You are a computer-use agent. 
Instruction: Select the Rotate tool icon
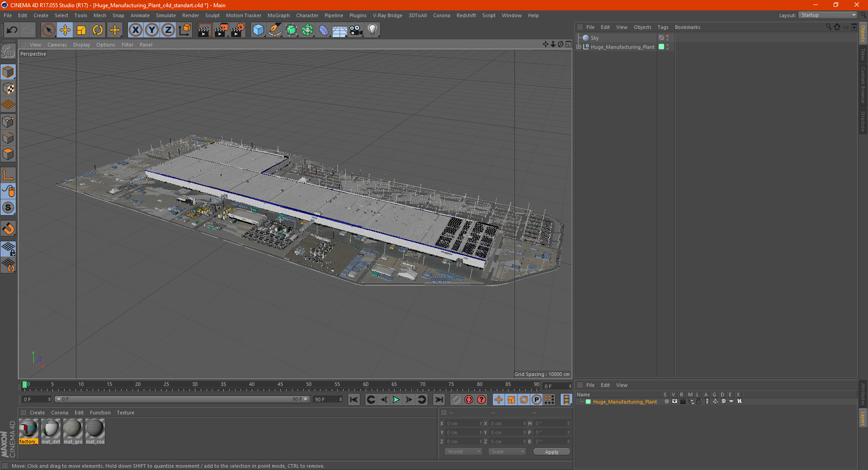(98, 30)
